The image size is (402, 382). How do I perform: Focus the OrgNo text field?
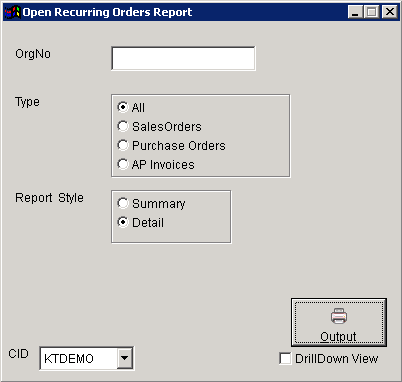[183, 58]
